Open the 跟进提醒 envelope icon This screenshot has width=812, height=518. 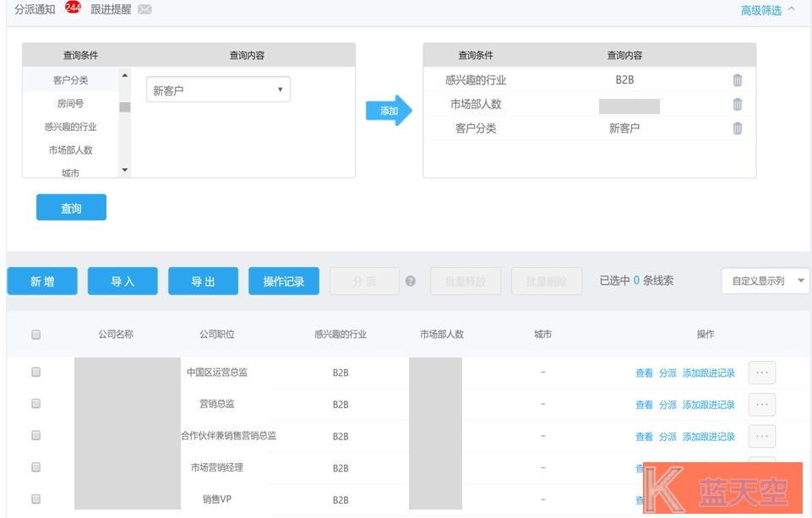point(144,10)
